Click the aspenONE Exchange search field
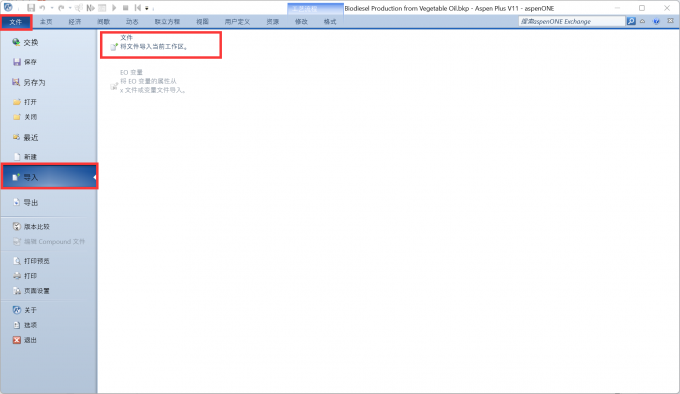The height and width of the screenshot is (394, 680). (x=572, y=21)
